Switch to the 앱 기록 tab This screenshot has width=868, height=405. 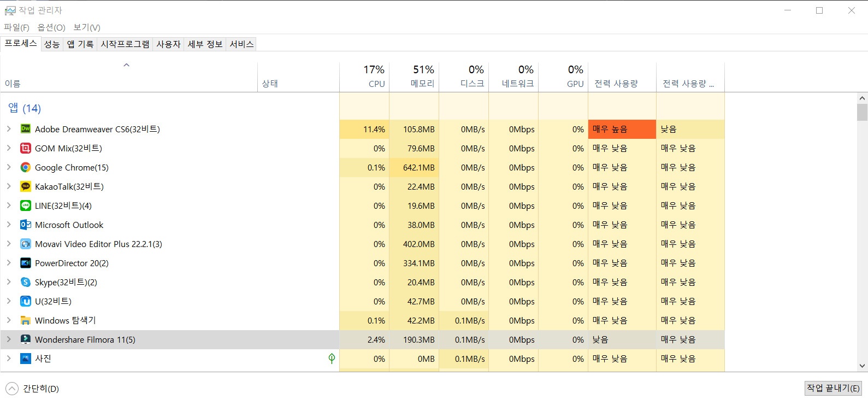pyautogui.click(x=80, y=44)
